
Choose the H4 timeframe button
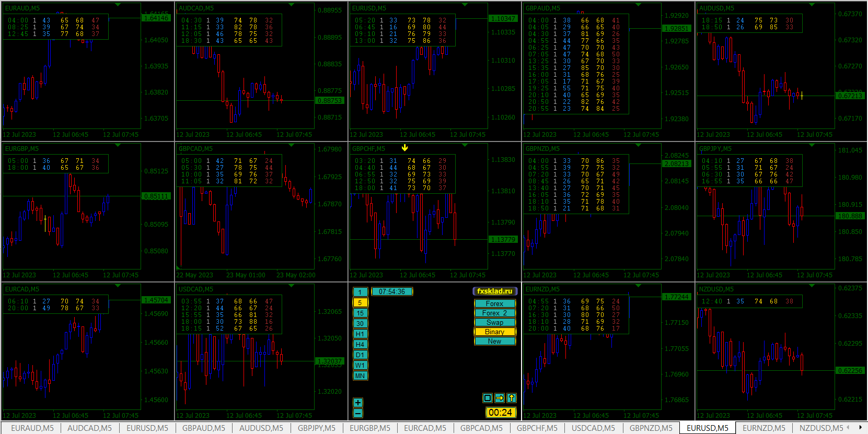pyautogui.click(x=360, y=345)
